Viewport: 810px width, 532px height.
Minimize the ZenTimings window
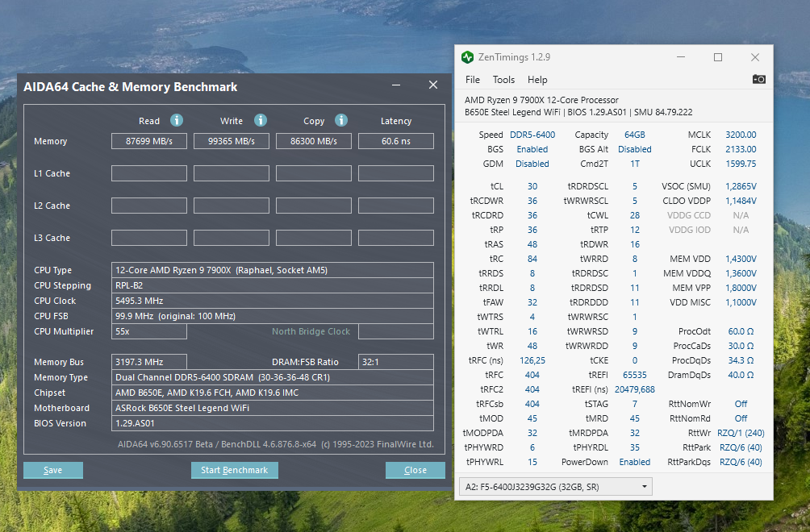click(681, 57)
